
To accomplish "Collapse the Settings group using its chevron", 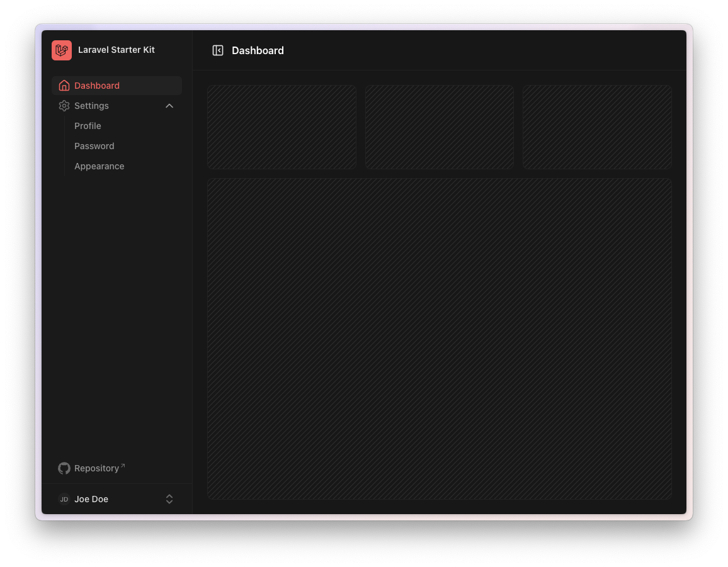I will pyautogui.click(x=169, y=106).
